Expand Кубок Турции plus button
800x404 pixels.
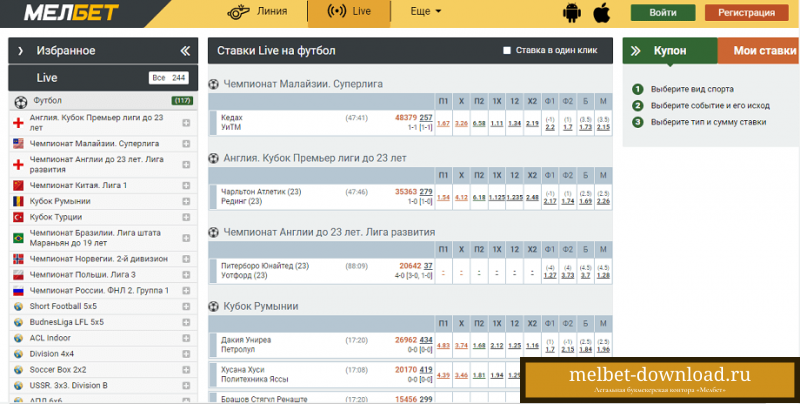(186, 217)
